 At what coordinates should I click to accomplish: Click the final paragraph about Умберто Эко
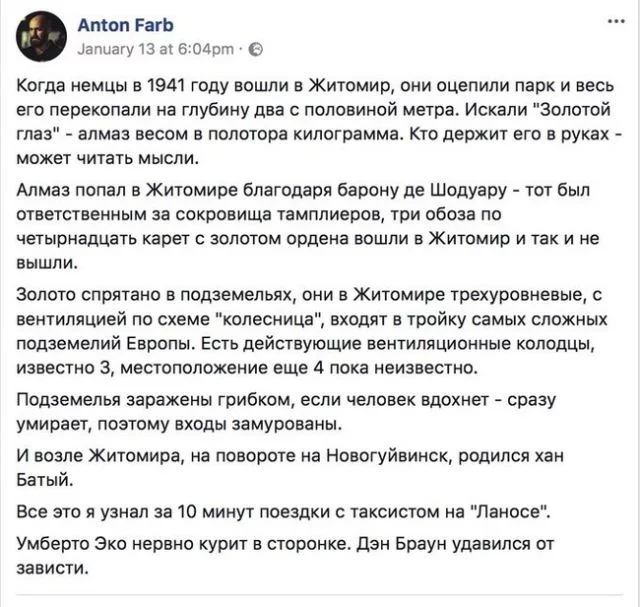point(300,557)
